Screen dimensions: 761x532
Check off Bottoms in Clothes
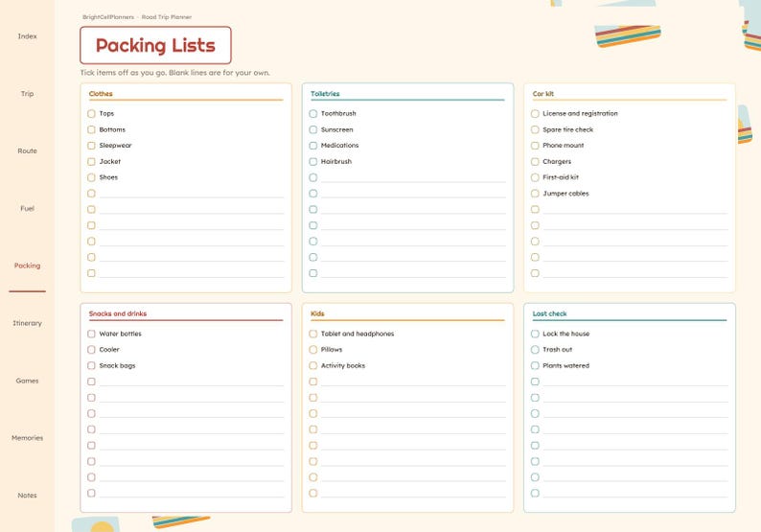coord(91,129)
